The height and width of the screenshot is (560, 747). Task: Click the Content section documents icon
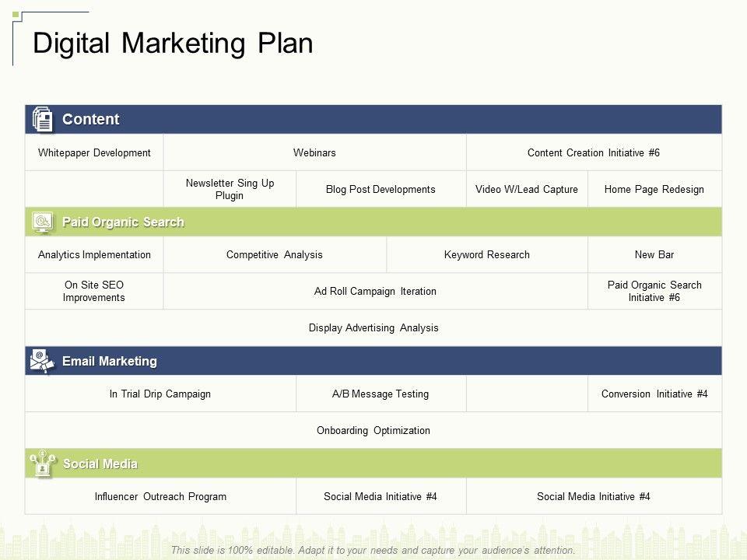[x=43, y=120]
